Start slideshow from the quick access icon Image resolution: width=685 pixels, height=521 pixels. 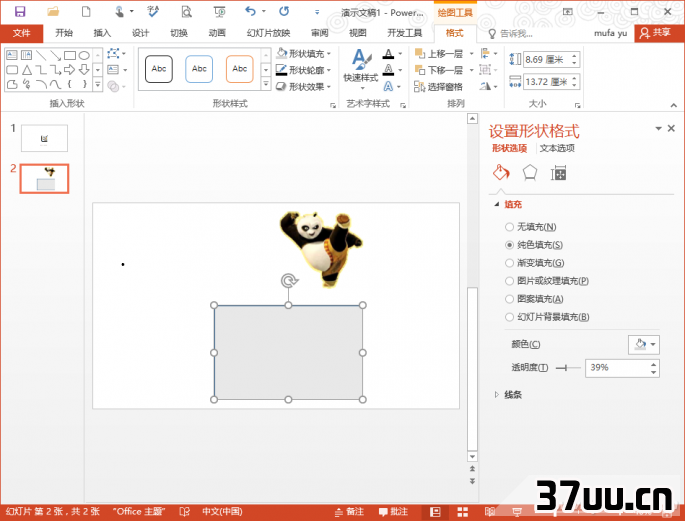tap(219, 12)
